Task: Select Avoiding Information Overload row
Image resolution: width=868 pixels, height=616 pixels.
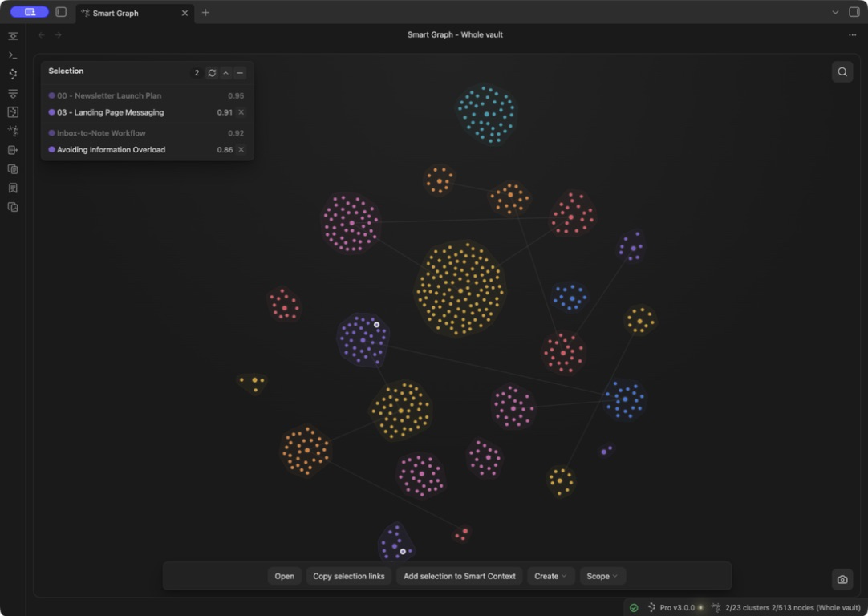Action: point(148,149)
